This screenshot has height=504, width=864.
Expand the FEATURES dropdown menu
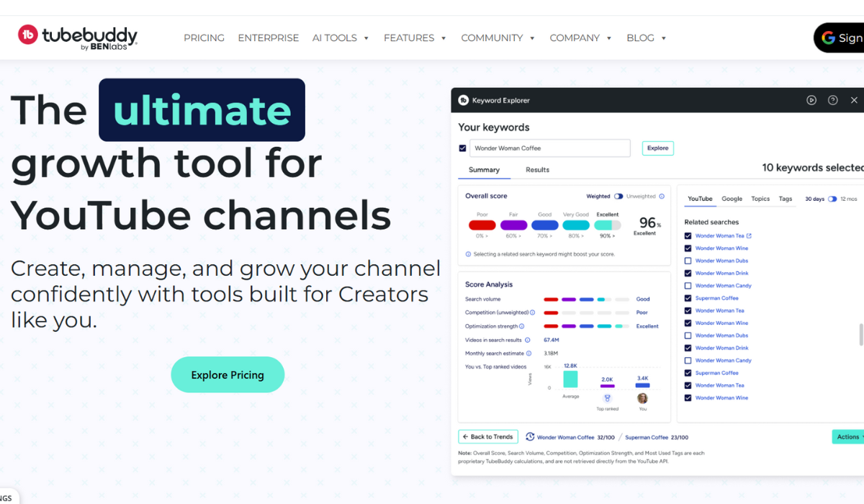pyautogui.click(x=415, y=37)
